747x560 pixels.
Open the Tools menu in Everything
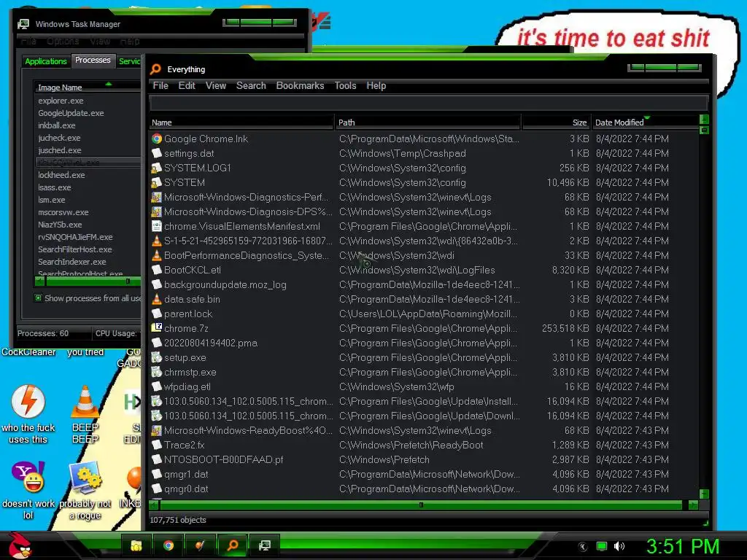tap(345, 86)
